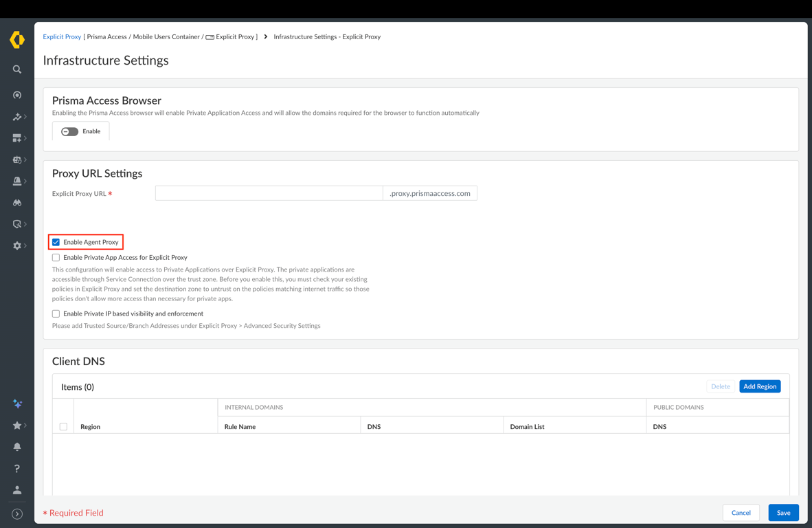
Task: Click the DNS header under Public Domains
Action: coord(659,426)
